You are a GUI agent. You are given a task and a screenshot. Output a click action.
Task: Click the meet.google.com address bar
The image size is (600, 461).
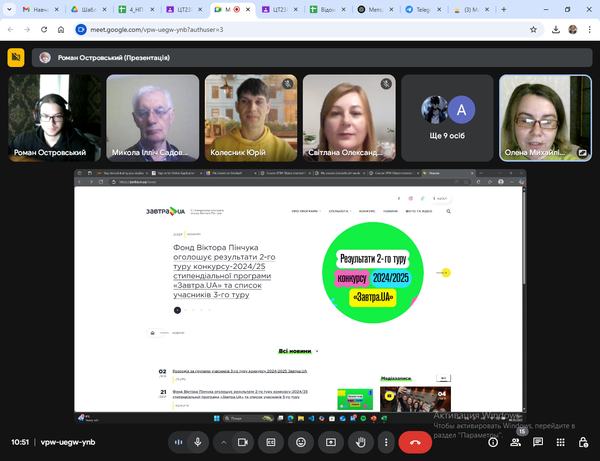(x=200, y=29)
